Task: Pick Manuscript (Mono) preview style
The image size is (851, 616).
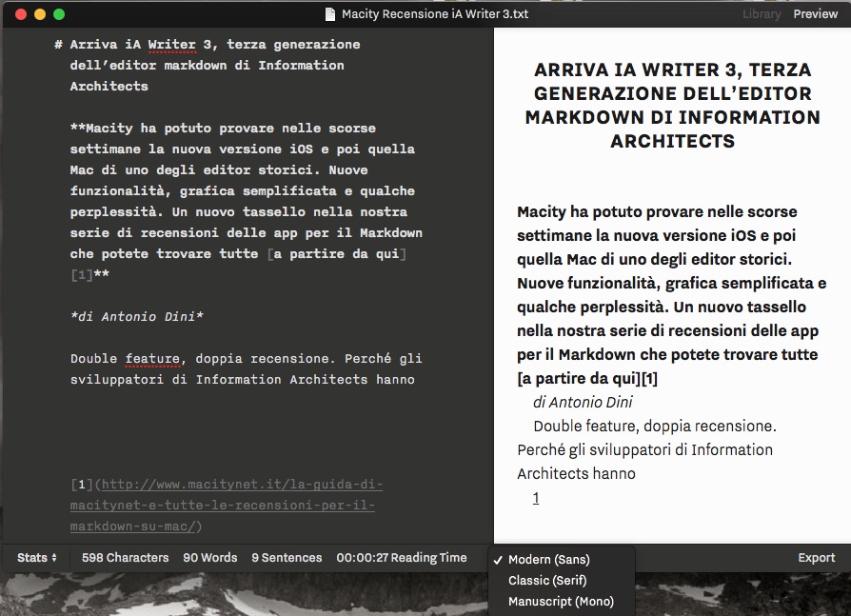Action: [x=561, y=602]
